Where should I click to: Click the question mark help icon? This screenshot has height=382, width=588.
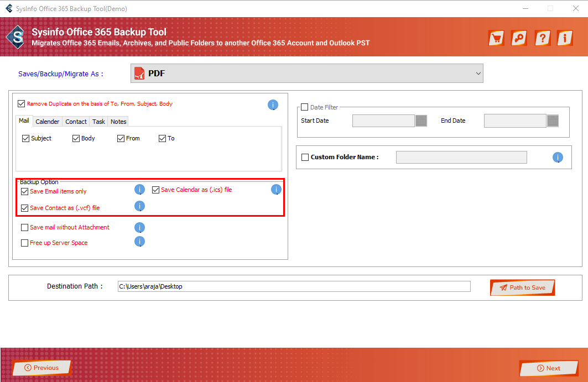pos(543,38)
